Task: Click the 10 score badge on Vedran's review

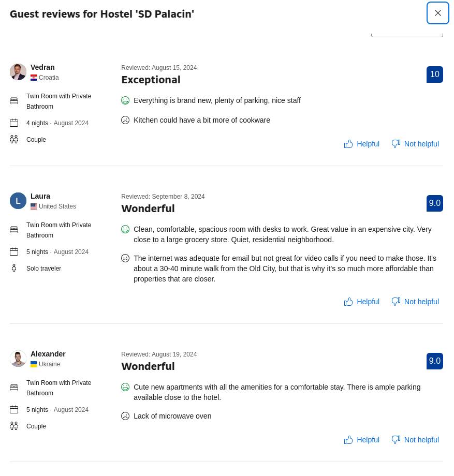Action: (x=435, y=75)
